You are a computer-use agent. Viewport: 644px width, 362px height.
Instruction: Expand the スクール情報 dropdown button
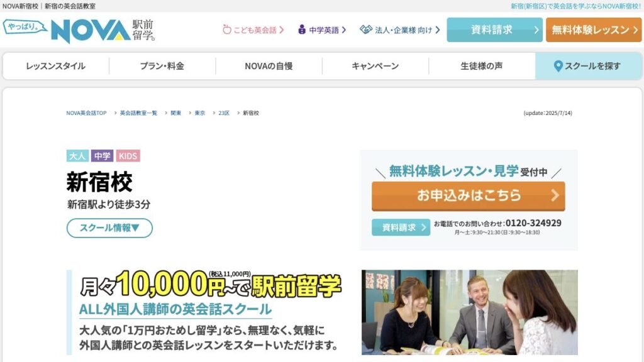coord(109,228)
